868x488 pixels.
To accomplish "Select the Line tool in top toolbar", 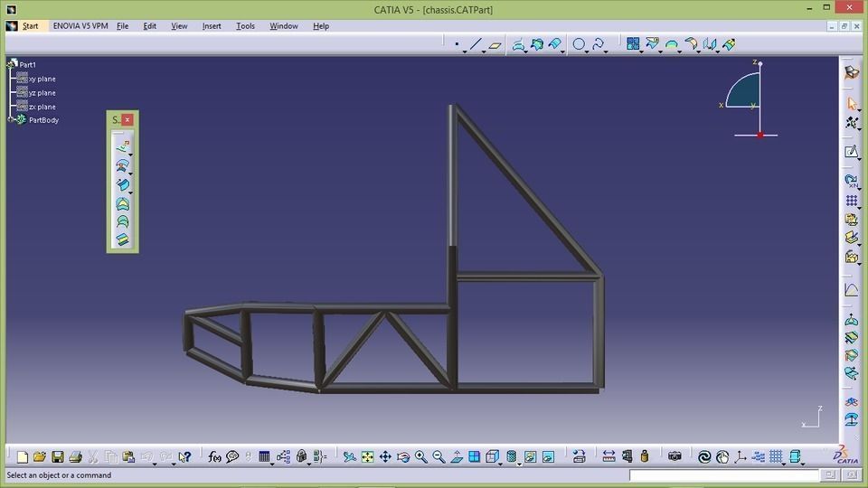I will (476, 44).
